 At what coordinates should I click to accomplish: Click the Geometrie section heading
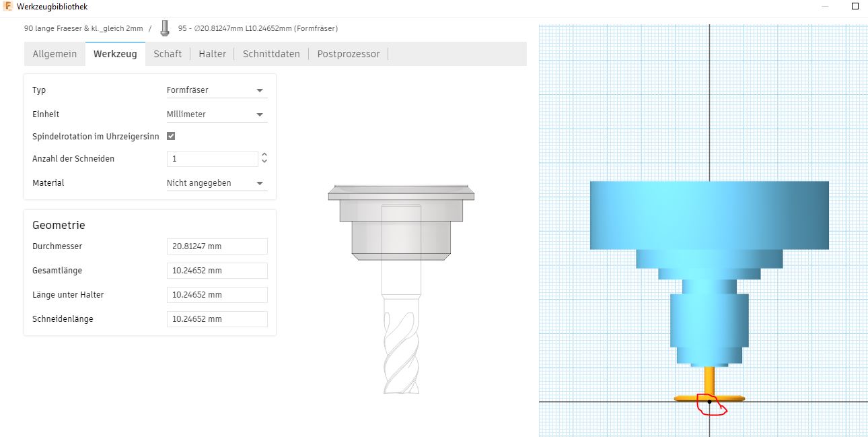[x=59, y=226]
